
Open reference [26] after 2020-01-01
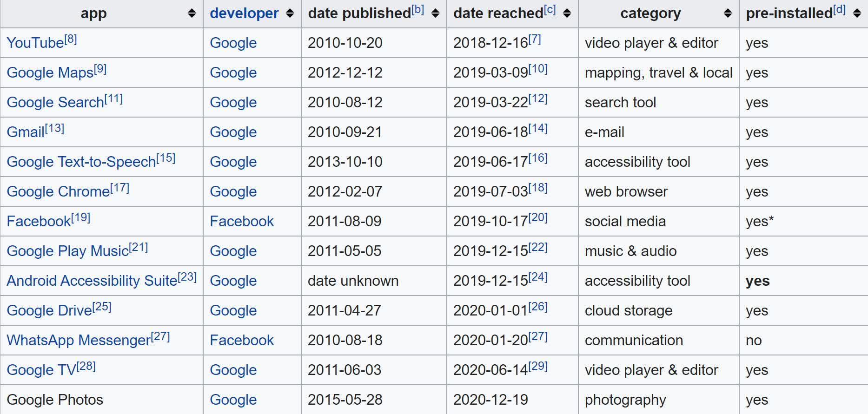coord(538,307)
